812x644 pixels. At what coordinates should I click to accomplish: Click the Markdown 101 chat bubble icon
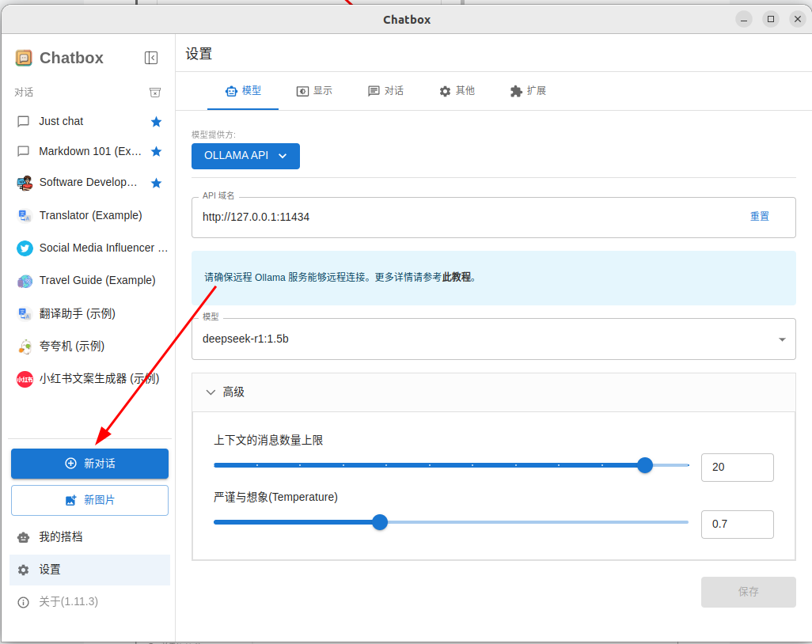point(23,151)
